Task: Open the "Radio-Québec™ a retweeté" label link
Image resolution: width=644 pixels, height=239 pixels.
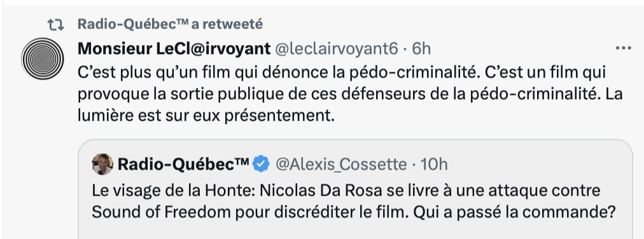Action: coord(170,24)
